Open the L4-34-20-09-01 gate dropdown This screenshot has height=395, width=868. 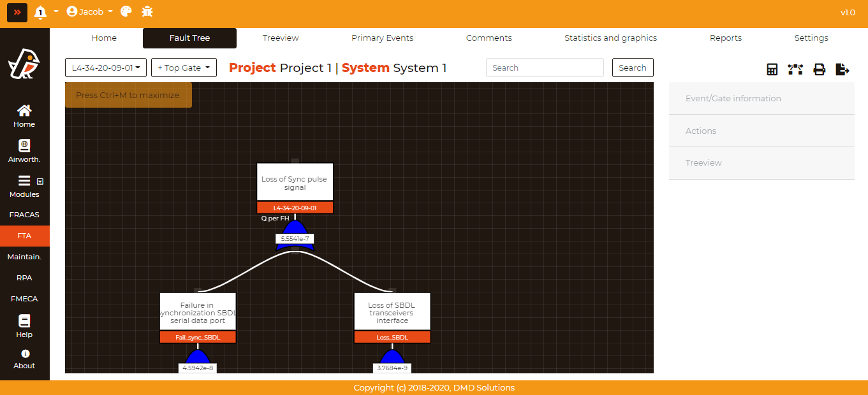(106, 68)
